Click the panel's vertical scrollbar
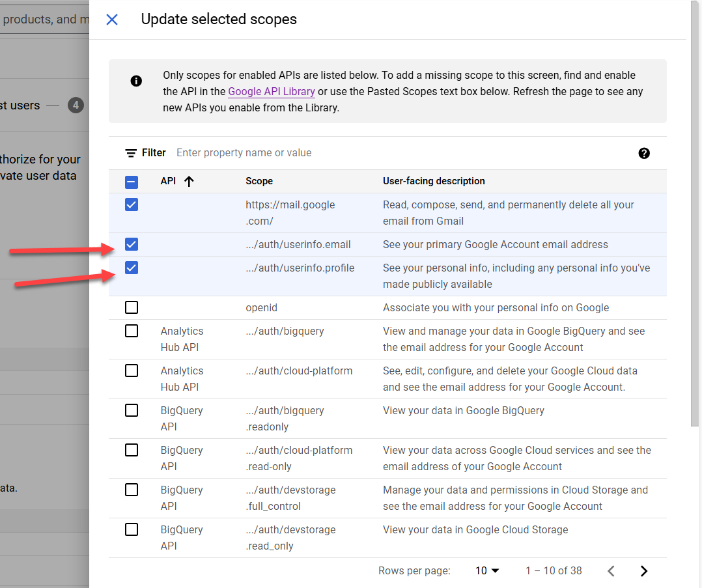The width and height of the screenshot is (702, 588). point(695,215)
